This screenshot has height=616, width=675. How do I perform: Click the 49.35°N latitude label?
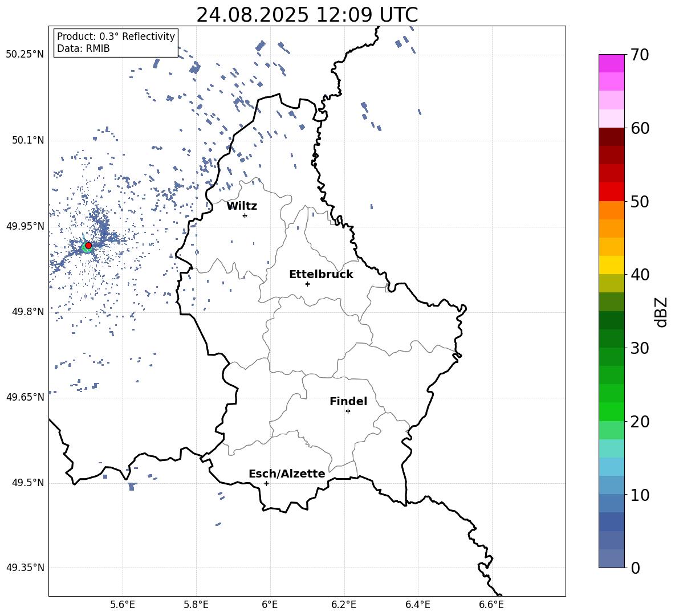(x=25, y=568)
